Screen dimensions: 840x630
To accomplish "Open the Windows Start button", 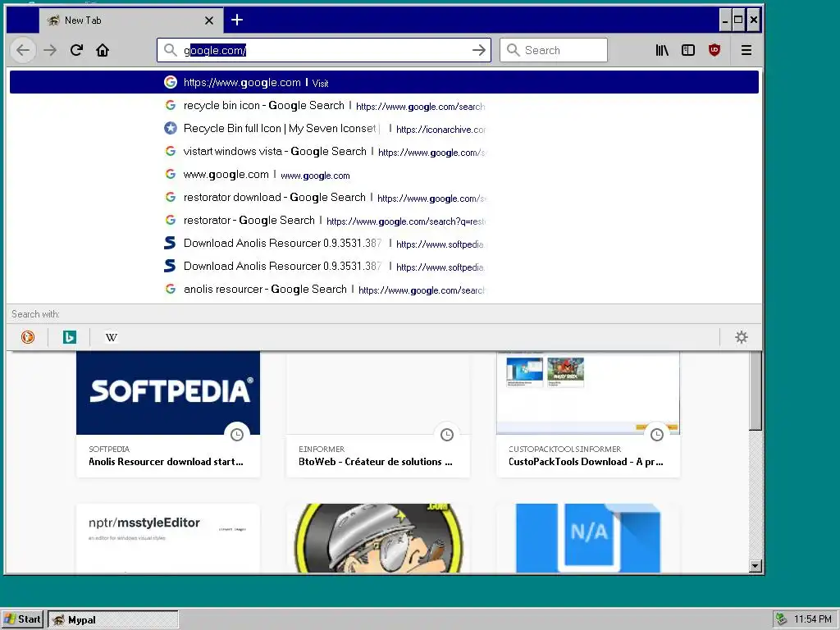I will pyautogui.click(x=22, y=619).
